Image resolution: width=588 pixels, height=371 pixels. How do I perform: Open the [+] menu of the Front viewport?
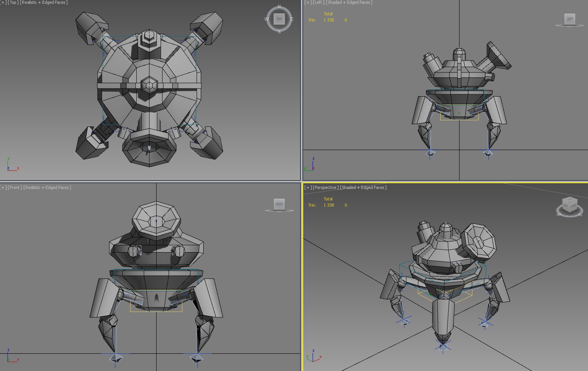pos(3,187)
